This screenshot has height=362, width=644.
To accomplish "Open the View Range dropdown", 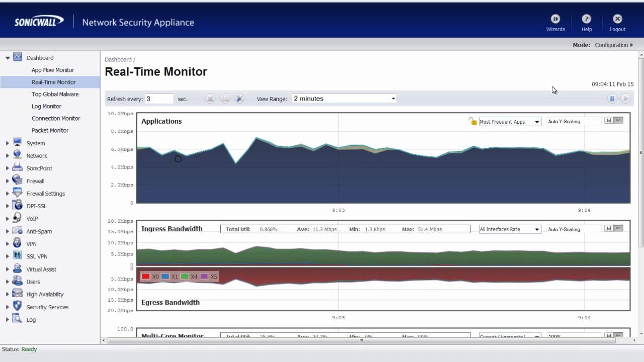I will 344,99.
